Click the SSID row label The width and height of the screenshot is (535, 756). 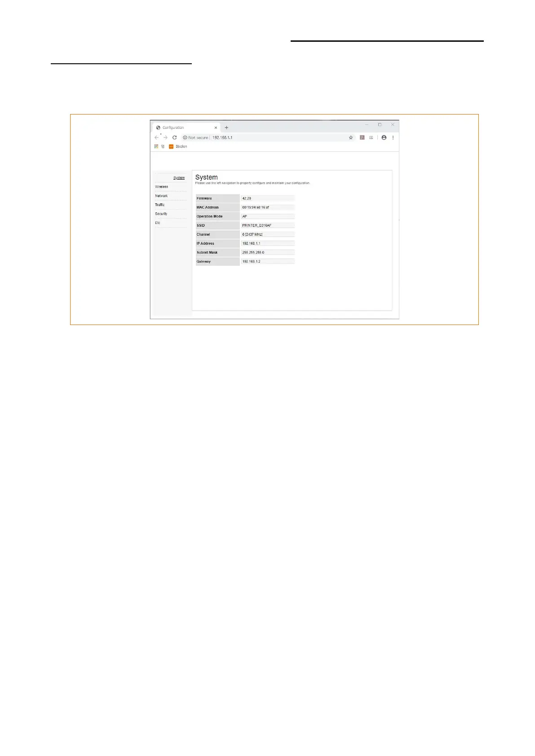click(218, 225)
